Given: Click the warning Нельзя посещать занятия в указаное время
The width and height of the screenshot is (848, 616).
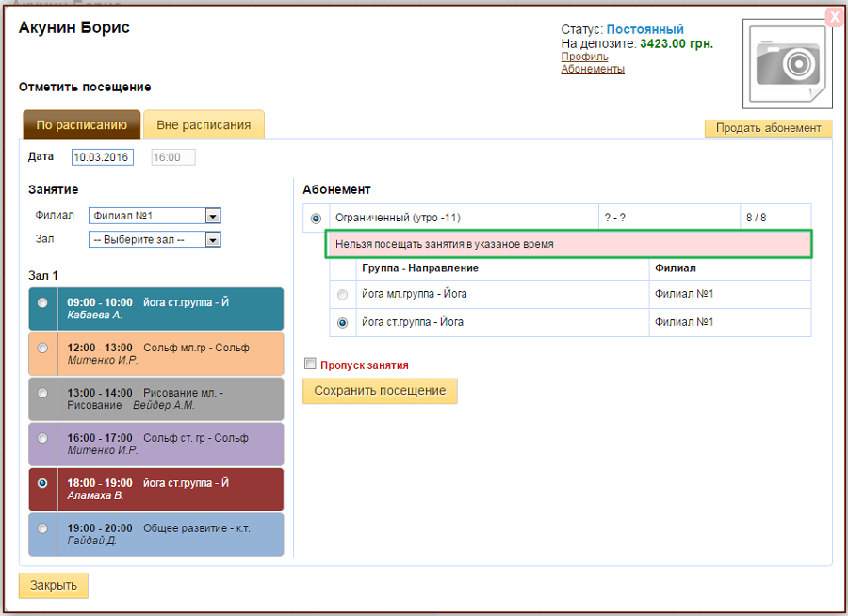Looking at the screenshot, I should [x=568, y=244].
